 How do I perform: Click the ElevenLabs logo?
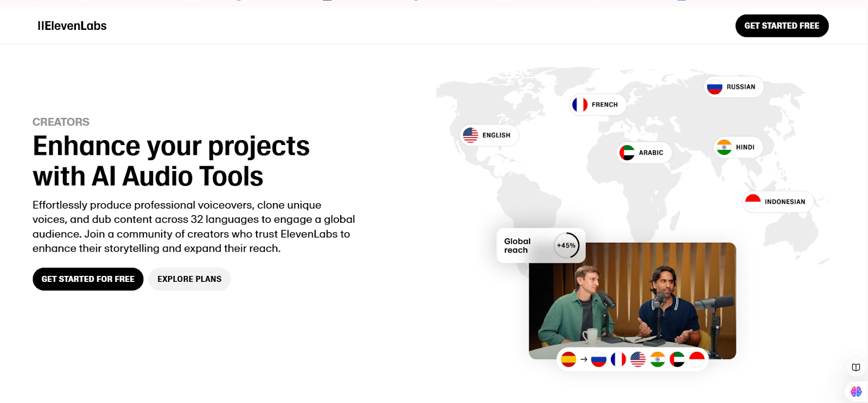click(x=72, y=26)
